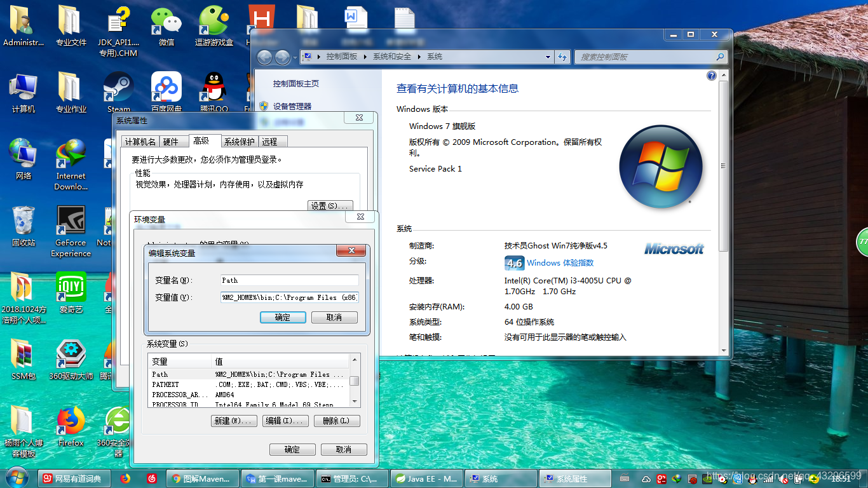
Task: Launch 腾讯QQ penguin shortcut
Action: coord(214,93)
